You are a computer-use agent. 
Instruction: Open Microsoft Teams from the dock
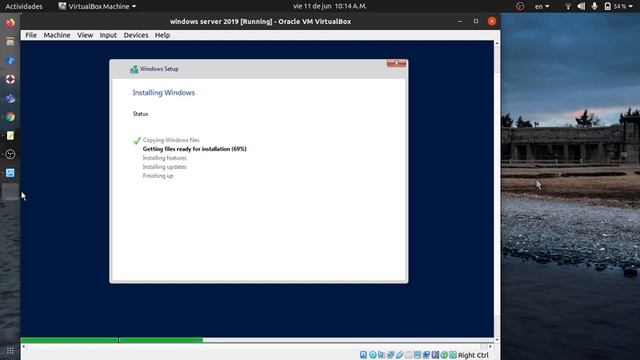(10, 98)
